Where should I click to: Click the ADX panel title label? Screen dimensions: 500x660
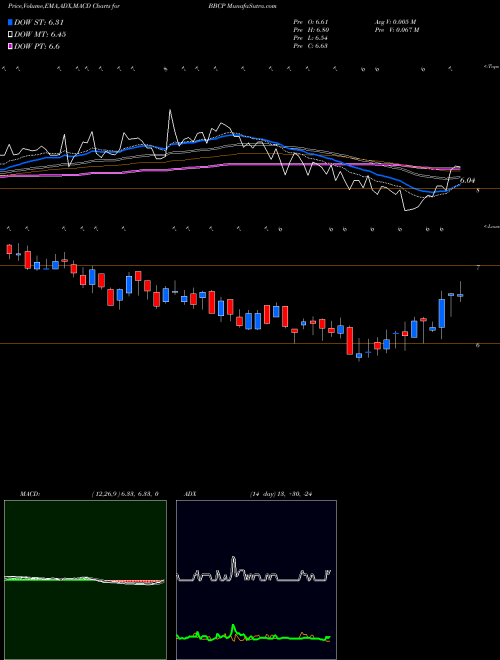pos(190,494)
